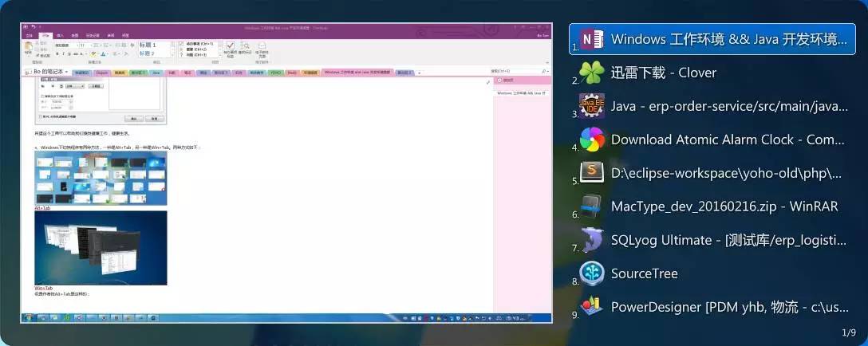The width and height of the screenshot is (868, 346).
Task: Switch to 迅雷下载 - Clover window
Action: coord(712,73)
